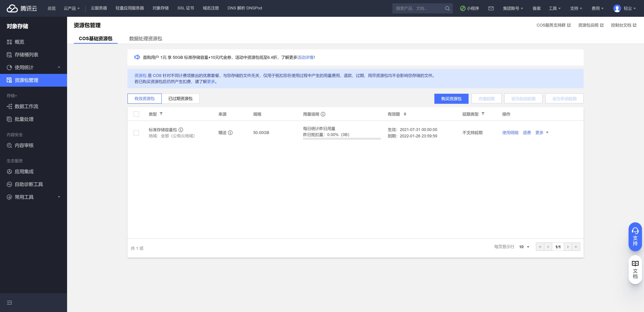Open the floating 文档 book widget

pos(635,270)
